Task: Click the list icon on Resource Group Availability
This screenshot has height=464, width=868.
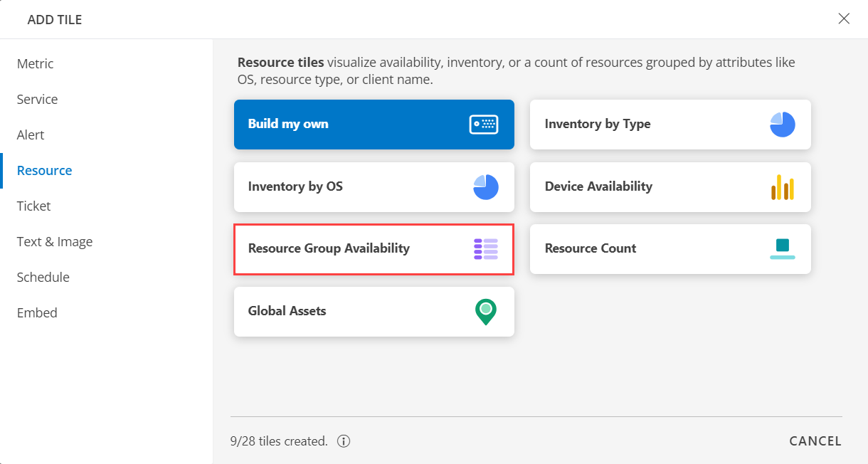Action: [x=485, y=249]
